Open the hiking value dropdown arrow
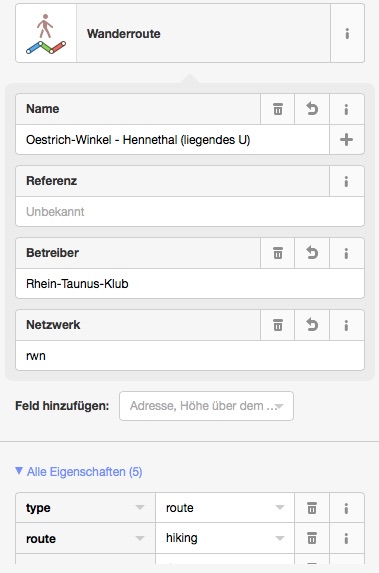This screenshot has width=379, height=573. pos(280,538)
